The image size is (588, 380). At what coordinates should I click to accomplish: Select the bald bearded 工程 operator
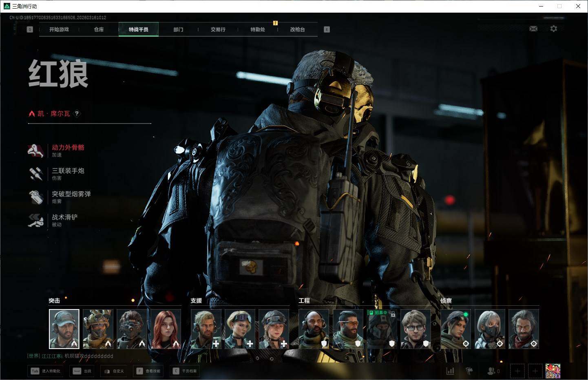[x=314, y=329]
